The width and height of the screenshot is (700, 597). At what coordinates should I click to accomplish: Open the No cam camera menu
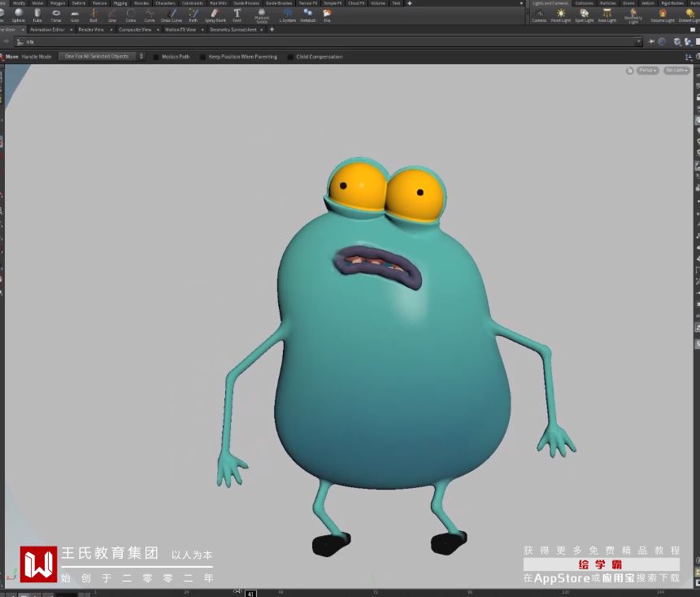tap(676, 71)
